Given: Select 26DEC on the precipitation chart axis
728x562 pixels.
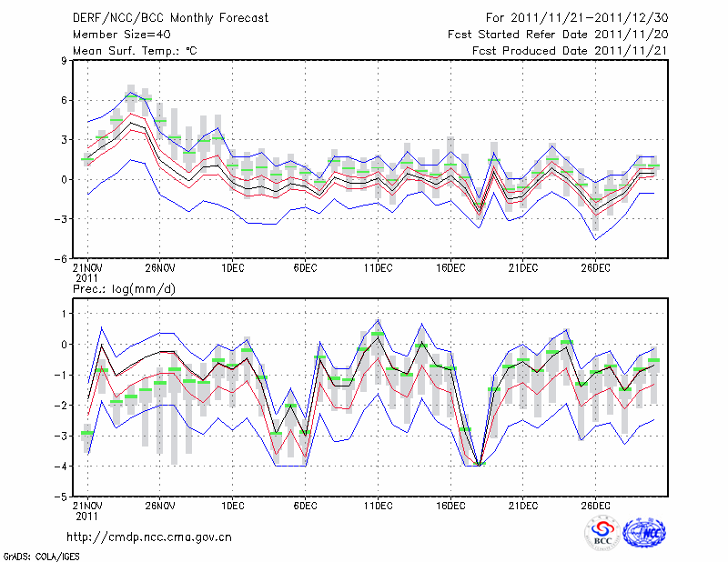Looking at the screenshot, I should [x=595, y=506].
